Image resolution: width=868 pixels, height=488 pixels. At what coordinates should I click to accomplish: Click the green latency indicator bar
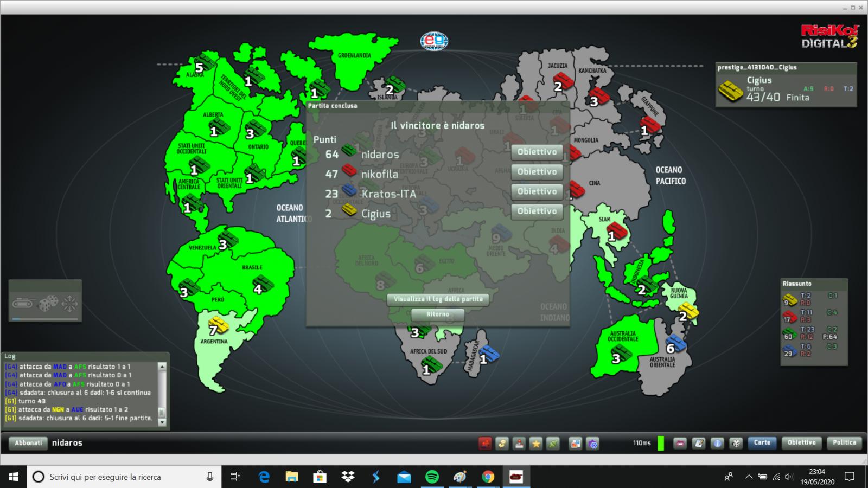pyautogui.click(x=661, y=444)
